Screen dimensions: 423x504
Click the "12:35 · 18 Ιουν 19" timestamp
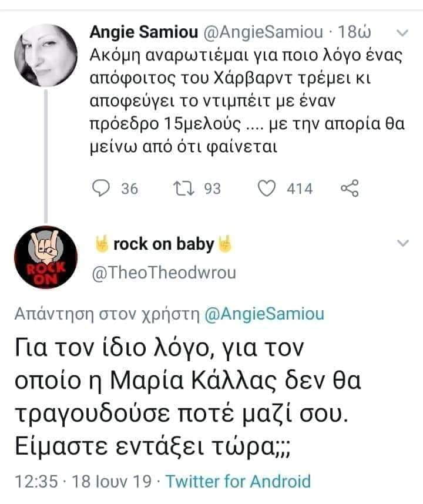click(x=83, y=482)
